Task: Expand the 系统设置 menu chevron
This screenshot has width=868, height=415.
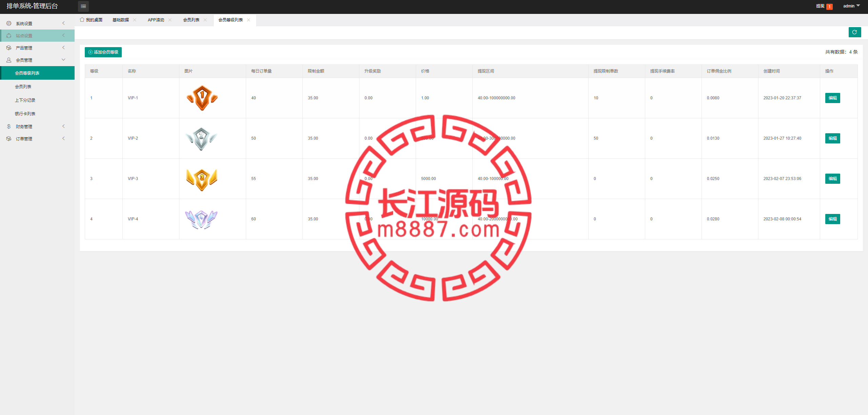Action: click(63, 23)
